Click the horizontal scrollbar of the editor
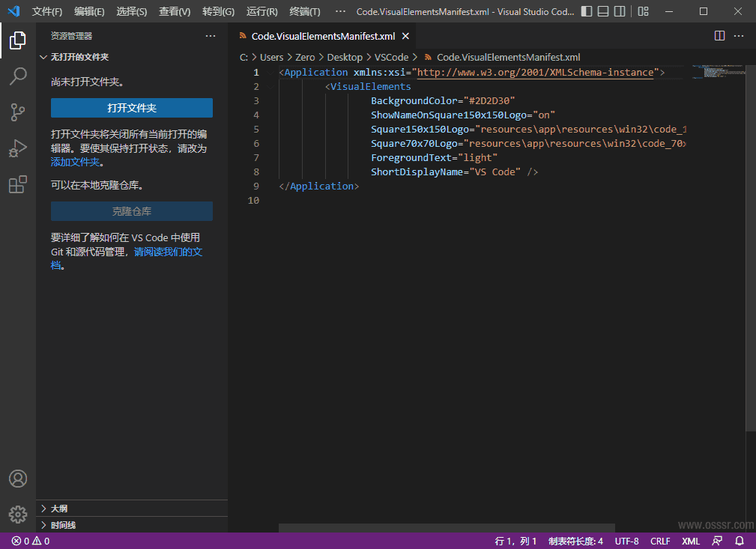 (x=447, y=528)
